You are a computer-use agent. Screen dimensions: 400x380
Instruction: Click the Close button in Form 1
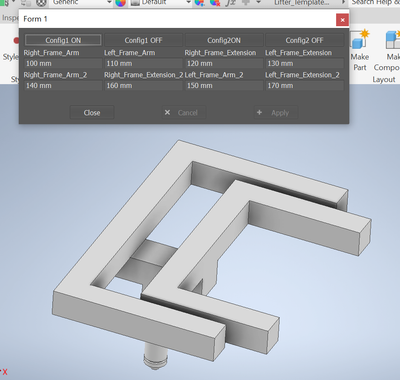point(92,113)
